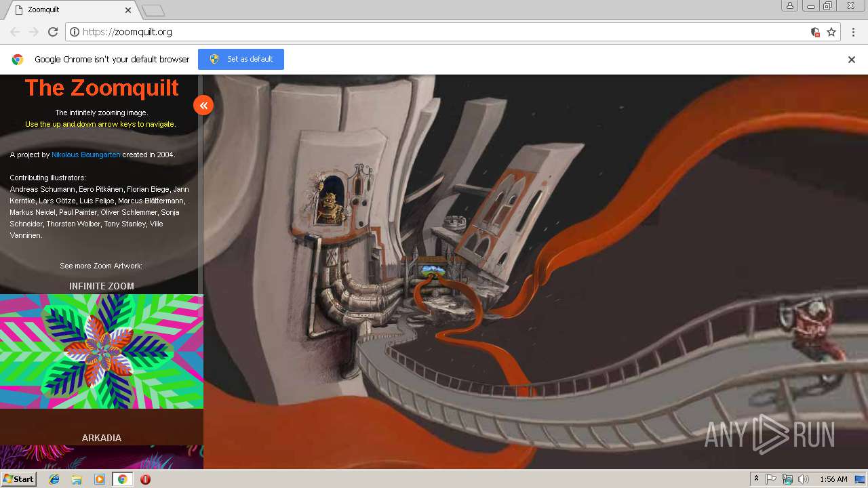Open the volume speaker tray icon
The width and height of the screenshot is (868, 488).
click(804, 479)
